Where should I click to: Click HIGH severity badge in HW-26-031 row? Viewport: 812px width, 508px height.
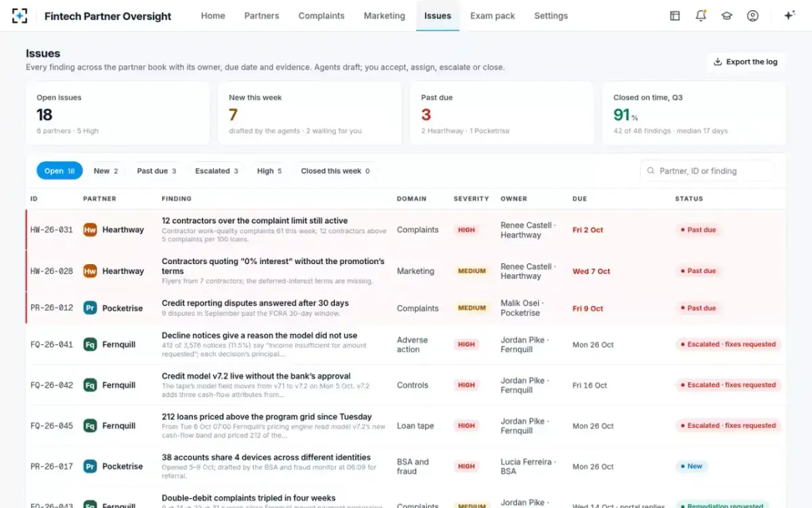tap(466, 230)
